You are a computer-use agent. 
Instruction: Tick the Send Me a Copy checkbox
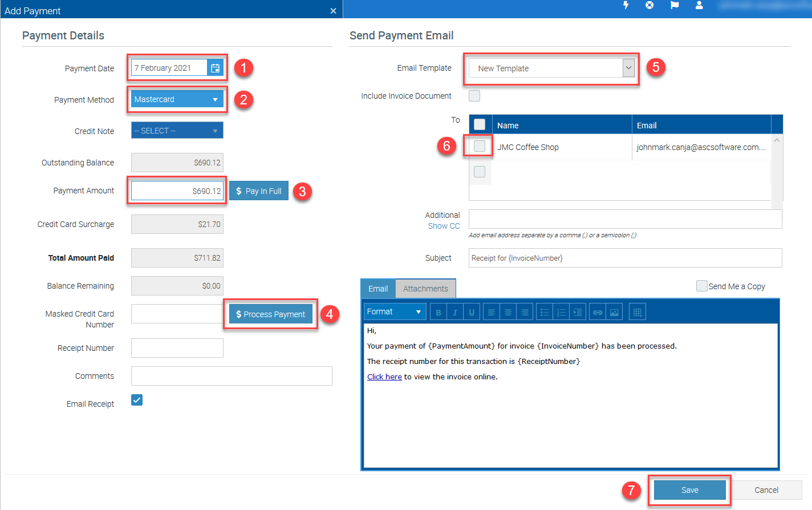click(x=701, y=286)
